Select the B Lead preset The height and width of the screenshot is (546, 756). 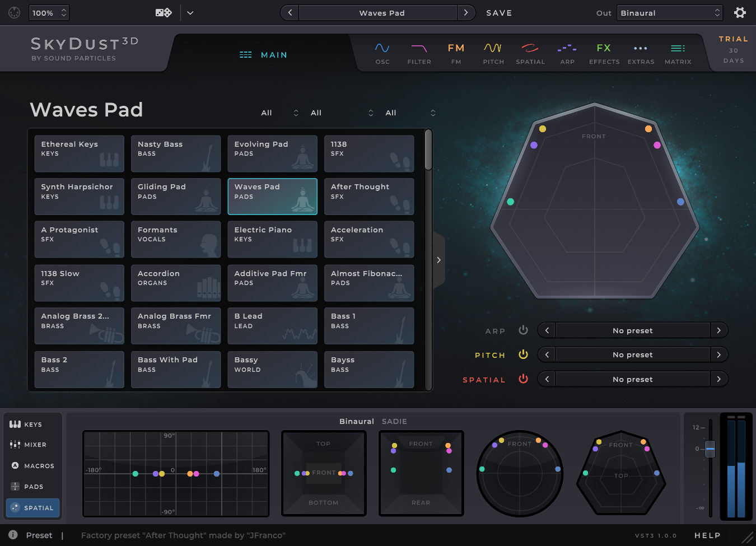(272, 326)
